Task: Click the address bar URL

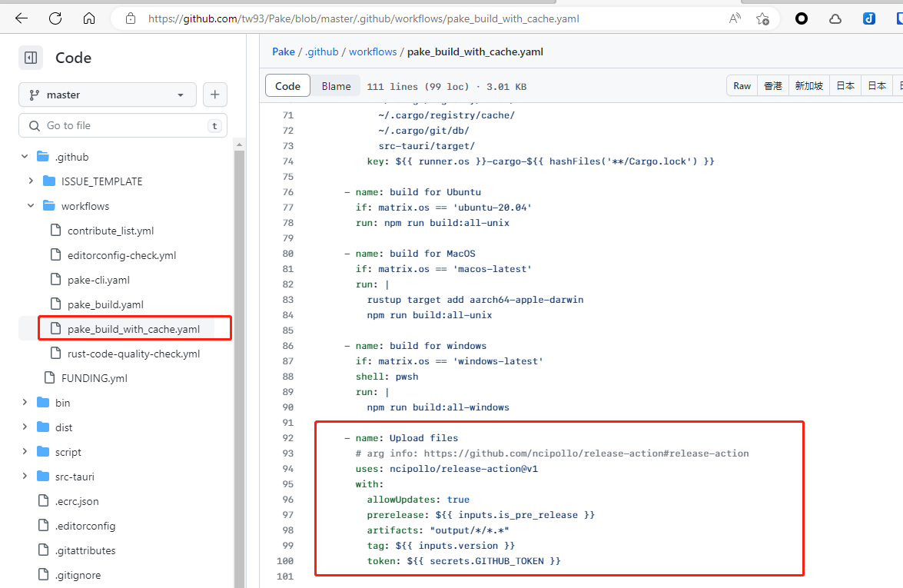Action: [364, 18]
